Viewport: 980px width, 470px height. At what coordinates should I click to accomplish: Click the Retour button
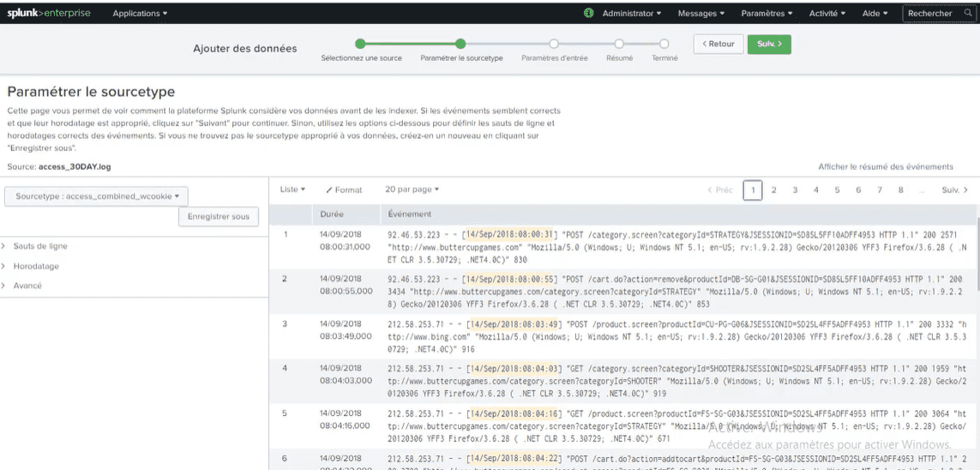[718, 45]
